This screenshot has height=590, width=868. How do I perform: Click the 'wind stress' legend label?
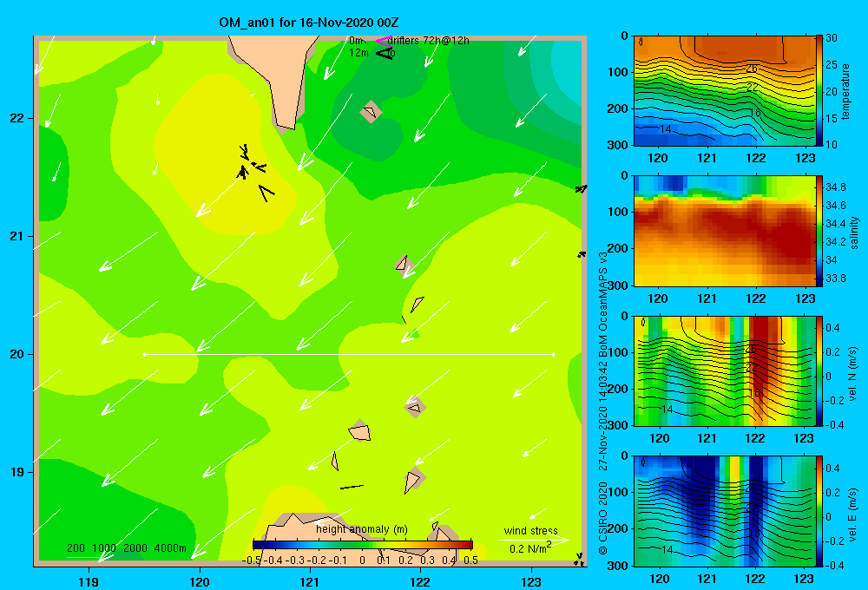pos(530,530)
